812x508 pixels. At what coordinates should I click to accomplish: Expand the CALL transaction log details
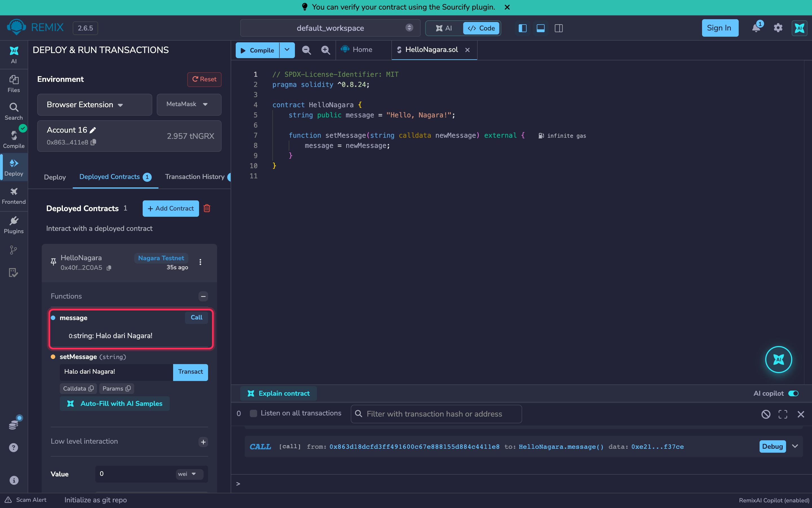coord(795,446)
